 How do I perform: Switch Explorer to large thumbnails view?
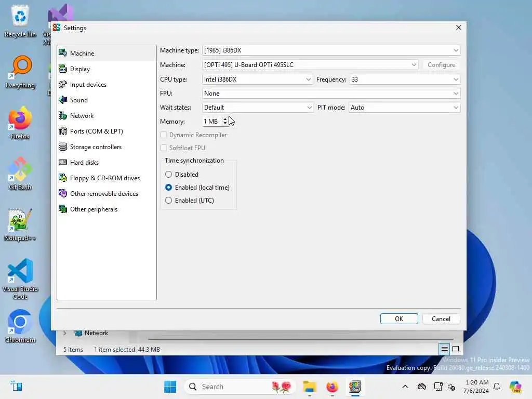[456, 349]
